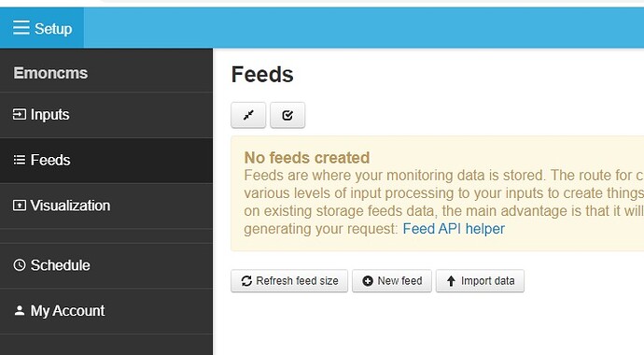Click the Feeds list icon in sidebar
This screenshot has width=644, height=355.
point(20,160)
